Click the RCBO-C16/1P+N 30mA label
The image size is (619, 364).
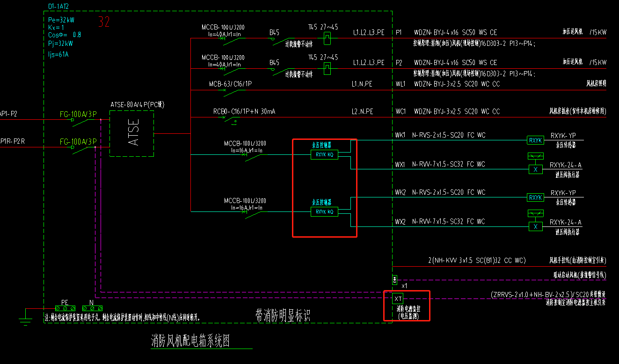coord(245,111)
